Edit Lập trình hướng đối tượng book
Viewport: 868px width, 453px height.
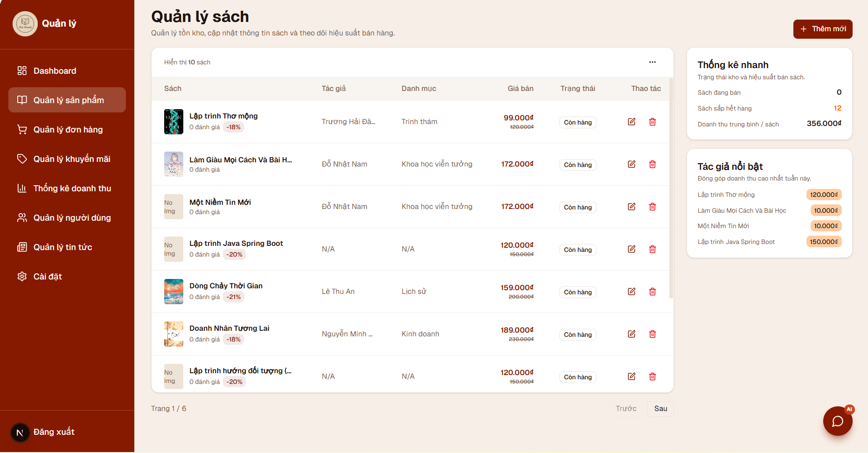pos(632,376)
